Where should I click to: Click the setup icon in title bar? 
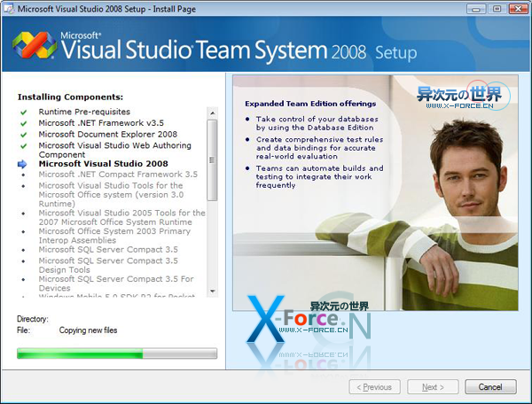pos(9,9)
